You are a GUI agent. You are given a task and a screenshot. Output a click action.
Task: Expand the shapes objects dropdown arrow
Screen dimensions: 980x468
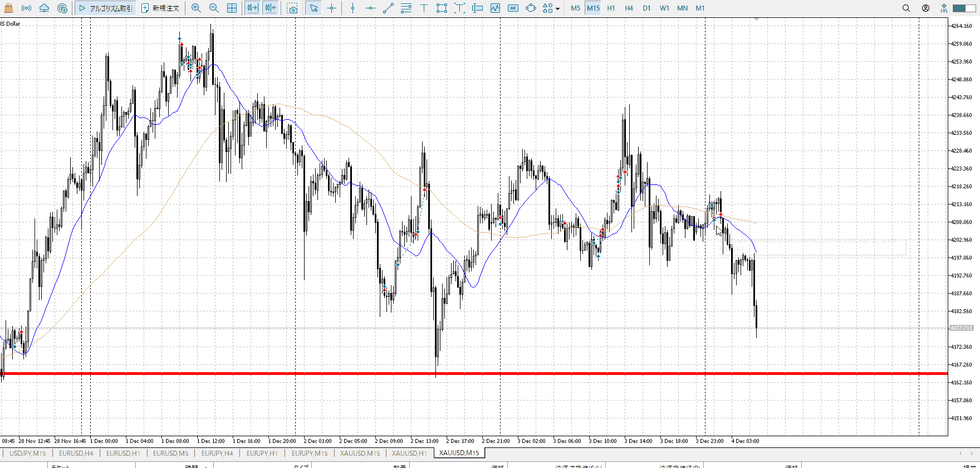557,9
